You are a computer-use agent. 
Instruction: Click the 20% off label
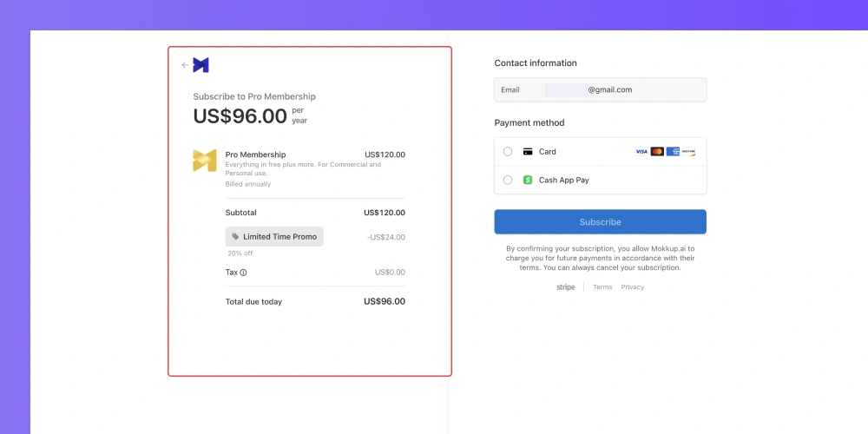click(240, 253)
